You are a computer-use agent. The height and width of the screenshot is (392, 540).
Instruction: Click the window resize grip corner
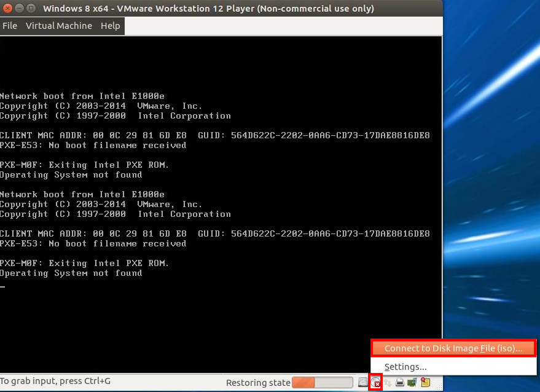pyautogui.click(x=439, y=388)
